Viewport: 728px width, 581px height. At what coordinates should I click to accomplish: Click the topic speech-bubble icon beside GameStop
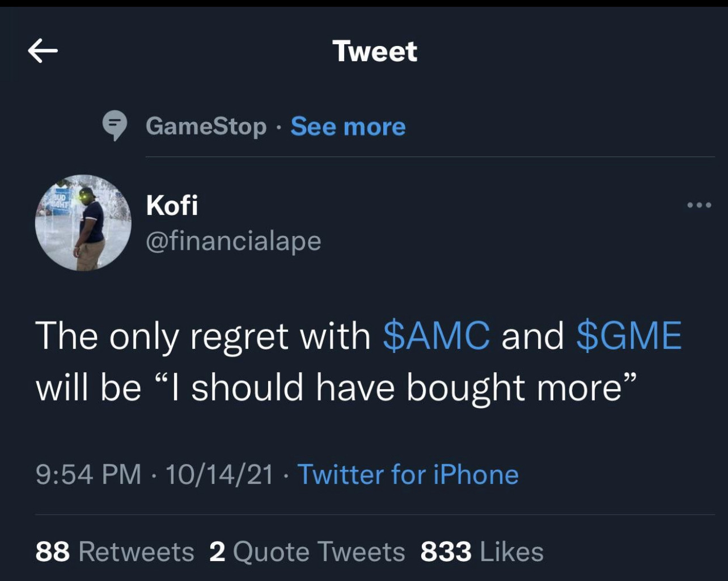115,126
